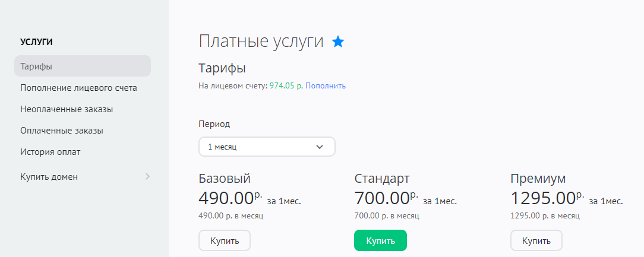The width and height of the screenshot is (644, 257).
Task: Select Тарифы in the sidebar menu
Action: click(x=83, y=66)
